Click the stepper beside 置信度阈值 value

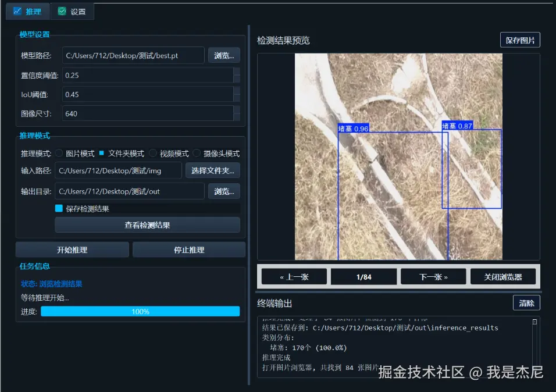pos(237,74)
